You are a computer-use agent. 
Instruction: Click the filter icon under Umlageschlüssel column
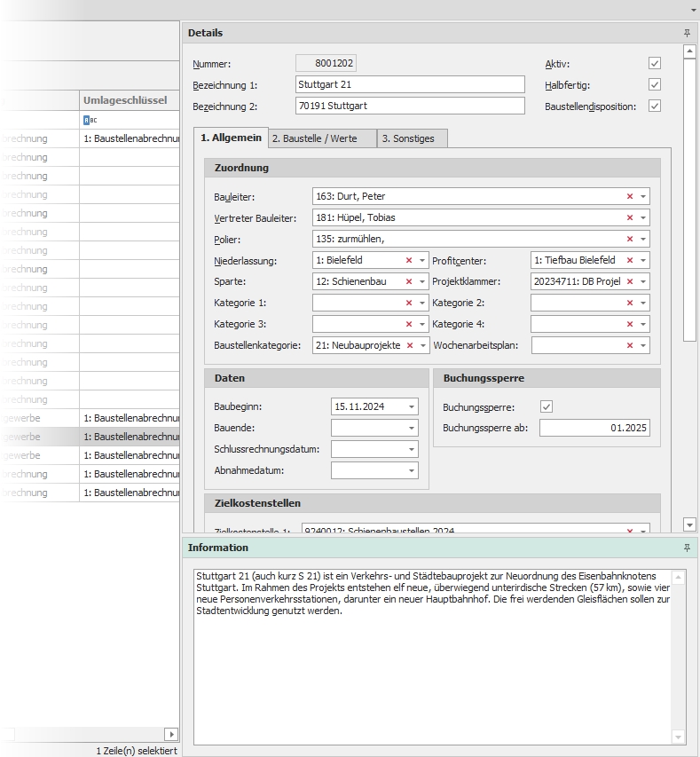point(87,120)
